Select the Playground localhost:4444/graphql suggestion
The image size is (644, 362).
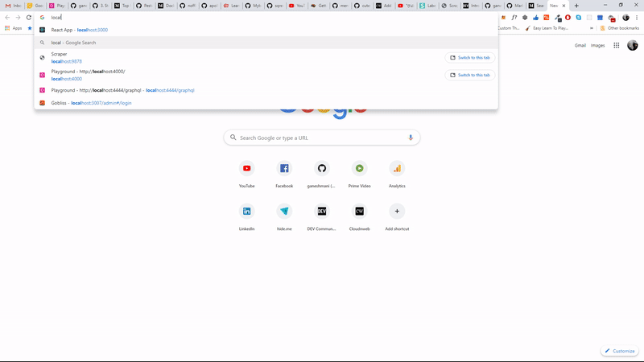coord(122,90)
